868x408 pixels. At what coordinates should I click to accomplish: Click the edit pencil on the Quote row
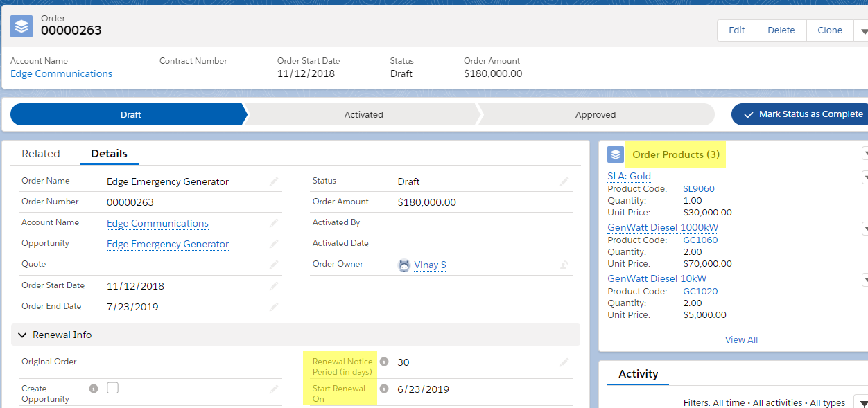[274, 265]
